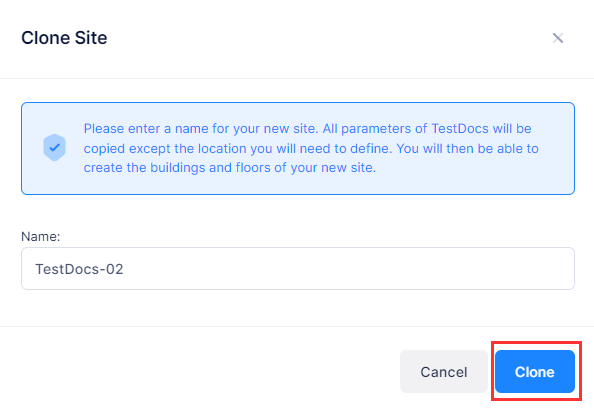The image size is (594, 412).
Task: Click the banner line starting 'copied except the location'
Action: (311, 148)
